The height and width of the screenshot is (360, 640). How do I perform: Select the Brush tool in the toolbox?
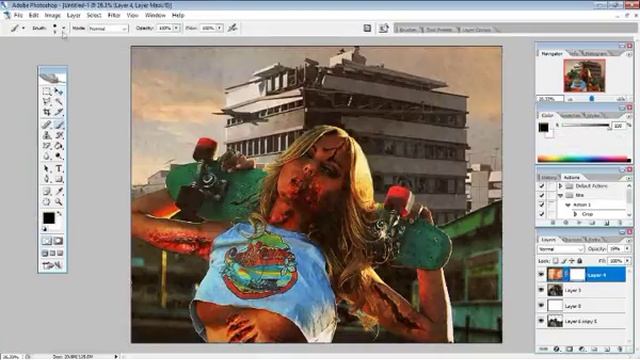(59, 124)
